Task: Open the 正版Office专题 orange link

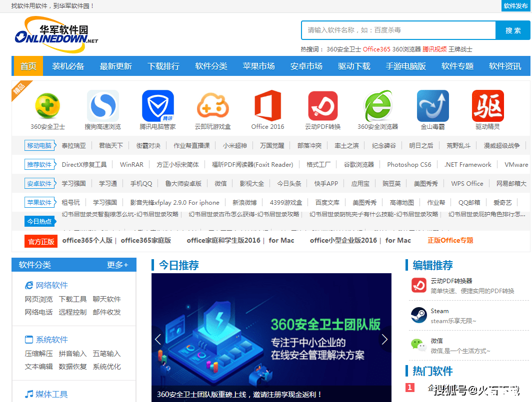Action: click(x=450, y=240)
